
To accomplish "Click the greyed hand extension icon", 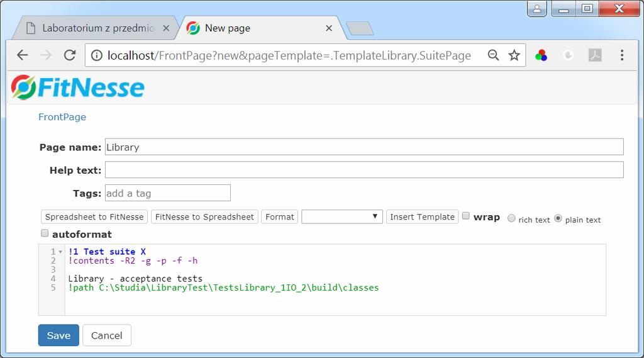I will [568, 55].
